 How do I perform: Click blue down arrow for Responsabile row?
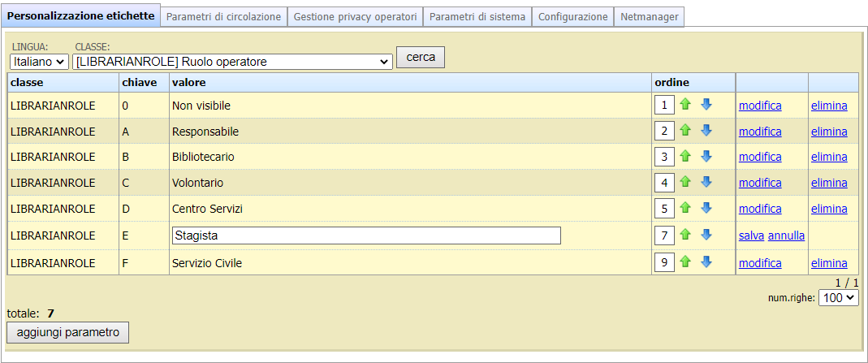pos(706,131)
